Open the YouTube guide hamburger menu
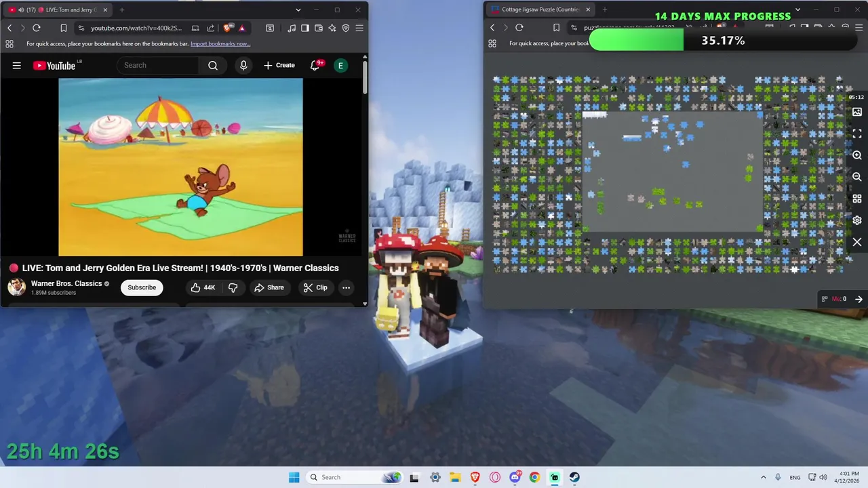This screenshot has height=488, width=868. (x=17, y=66)
